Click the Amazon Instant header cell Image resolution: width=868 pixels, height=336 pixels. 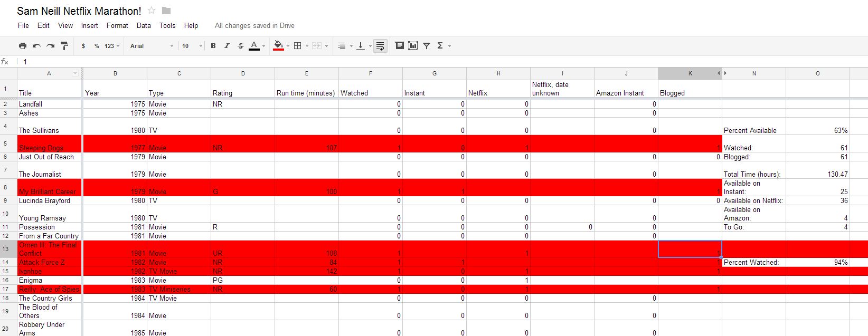[x=626, y=89]
